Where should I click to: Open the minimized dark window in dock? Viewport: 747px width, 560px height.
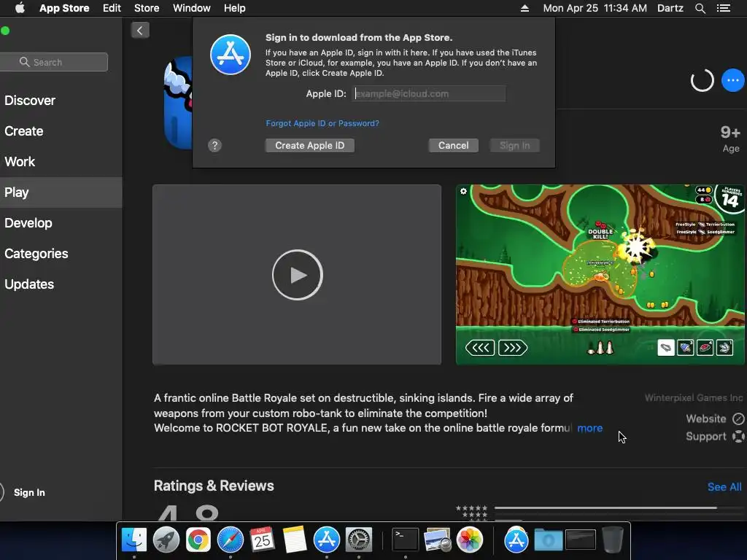point(580,540)
